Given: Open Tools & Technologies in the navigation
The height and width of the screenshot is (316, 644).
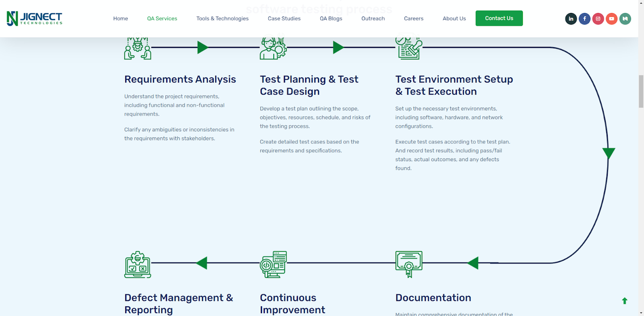Looking at the screenshot, I should 222,18.
